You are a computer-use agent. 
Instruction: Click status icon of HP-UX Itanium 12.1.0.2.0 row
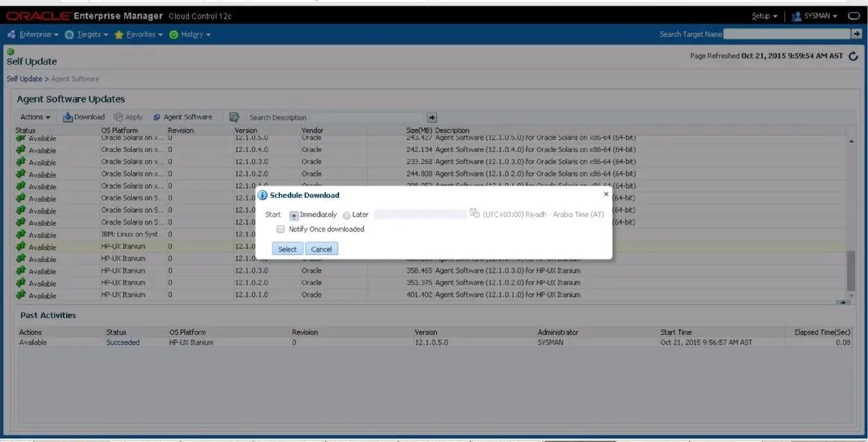click(20, 283)
